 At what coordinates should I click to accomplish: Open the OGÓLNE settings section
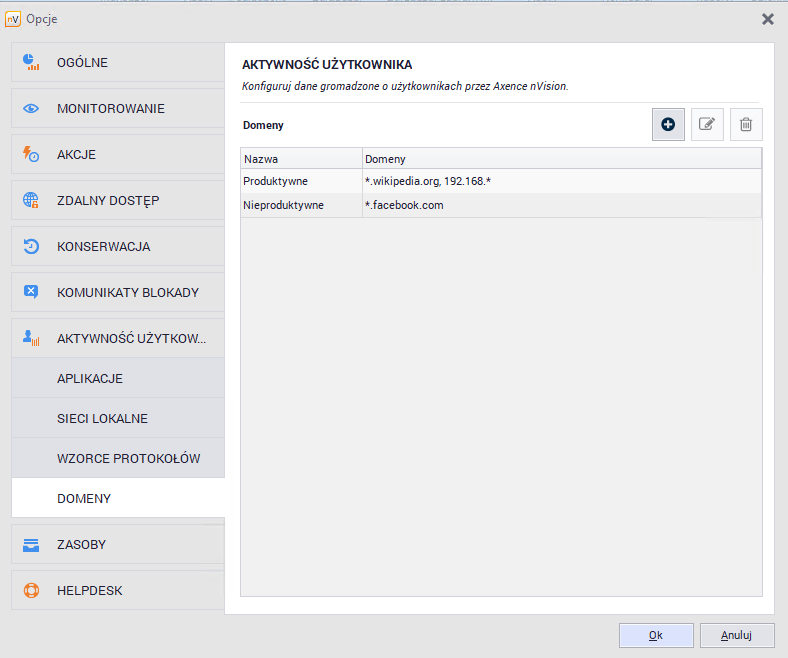click(118, 62)
